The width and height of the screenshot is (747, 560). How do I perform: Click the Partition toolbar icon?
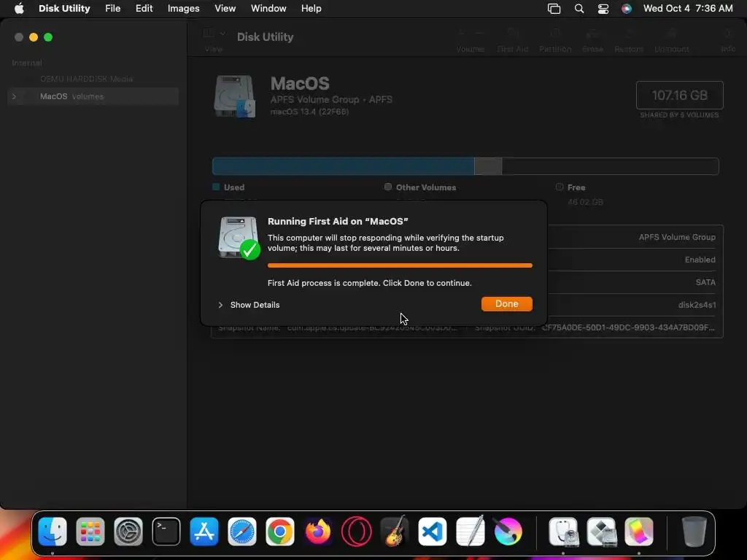coord(555,34)
